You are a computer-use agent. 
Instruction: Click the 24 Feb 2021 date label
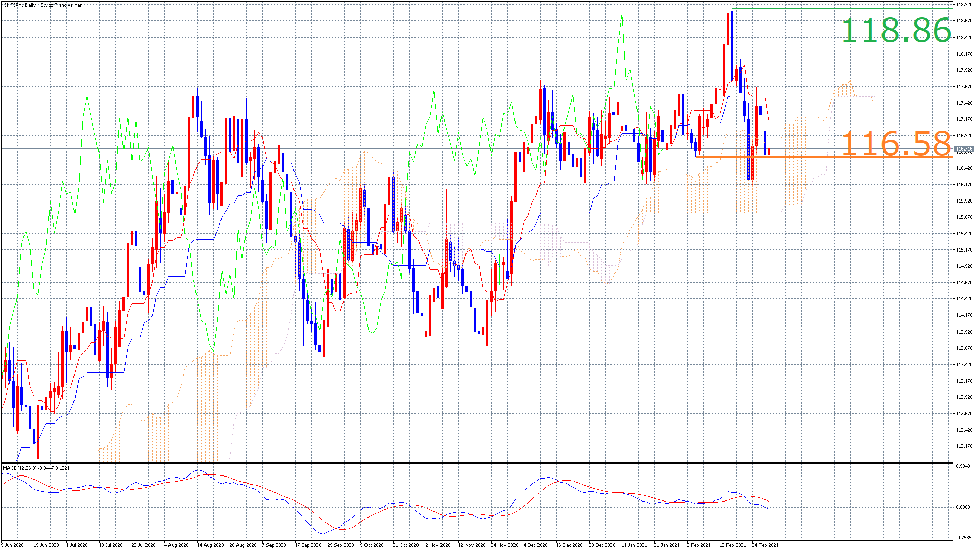pos(765,545)
